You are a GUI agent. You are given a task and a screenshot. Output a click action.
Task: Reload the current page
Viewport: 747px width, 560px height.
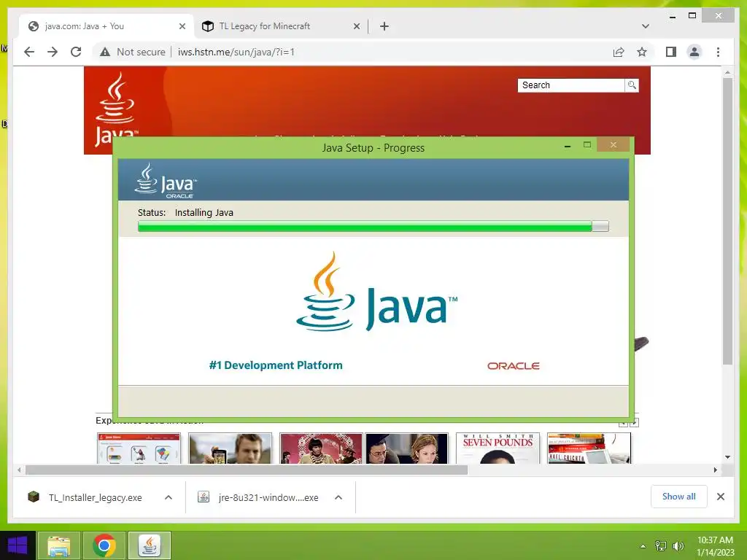point(76,52)
